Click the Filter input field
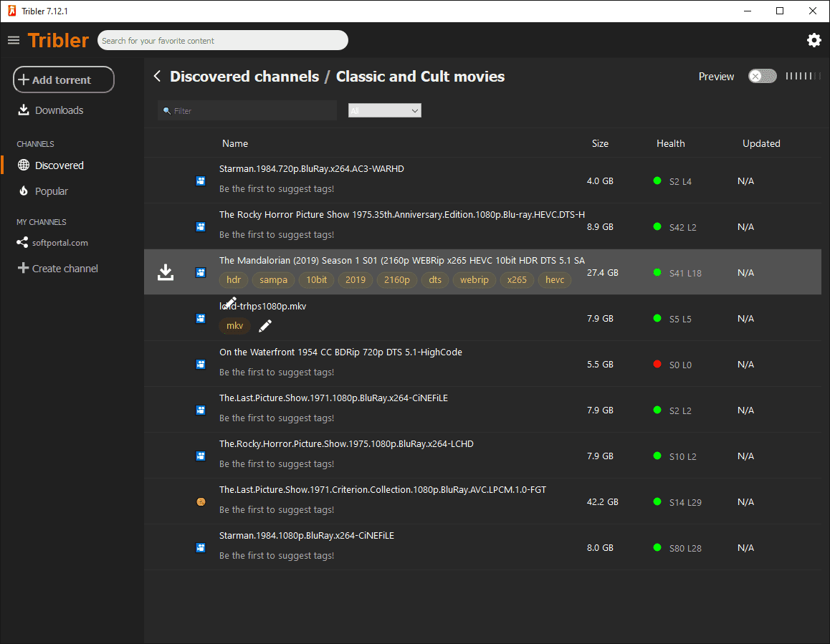Screen dimensions: 830x644 247,111
